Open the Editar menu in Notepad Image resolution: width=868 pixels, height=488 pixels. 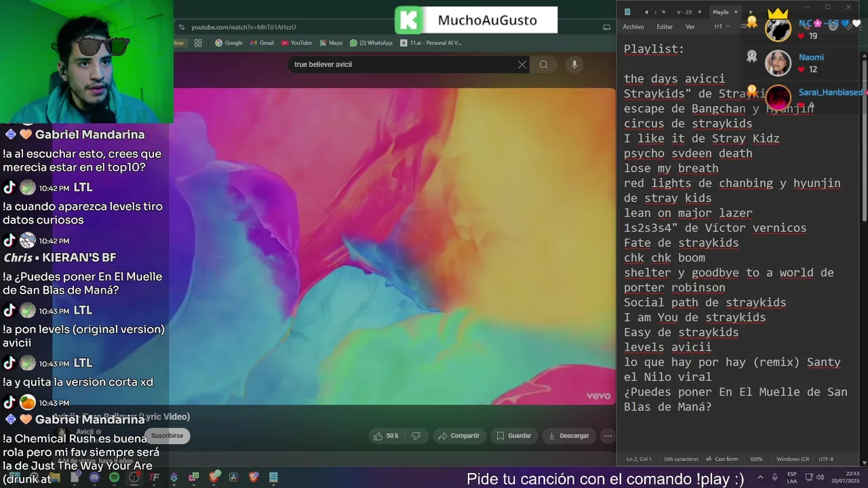665,27
